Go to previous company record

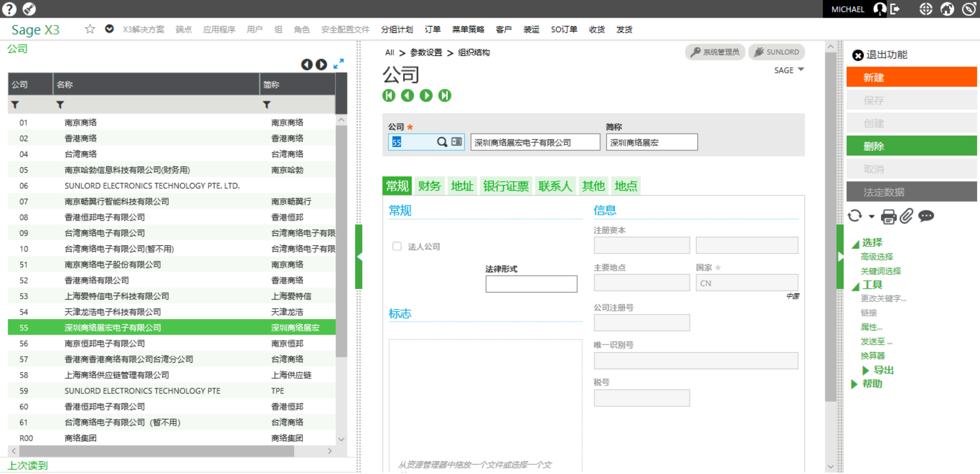click(x=407, y=95)
